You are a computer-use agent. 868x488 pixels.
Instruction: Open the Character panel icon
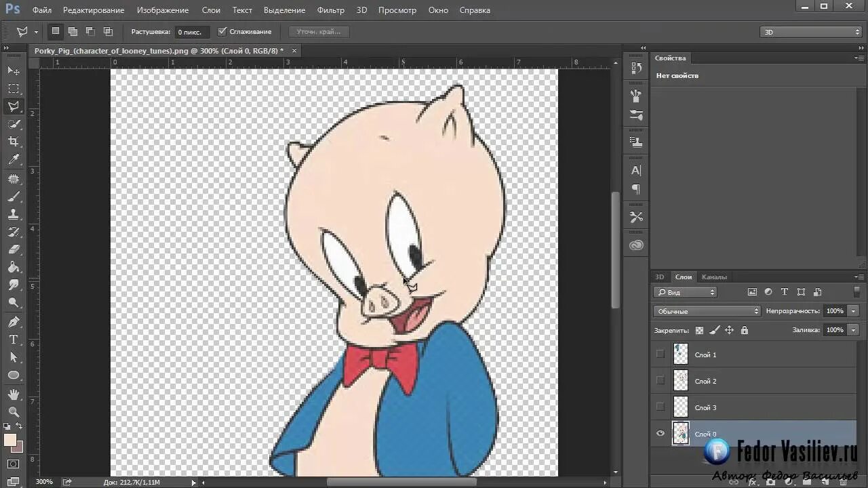pyautogui.click(x=636, y=170)
